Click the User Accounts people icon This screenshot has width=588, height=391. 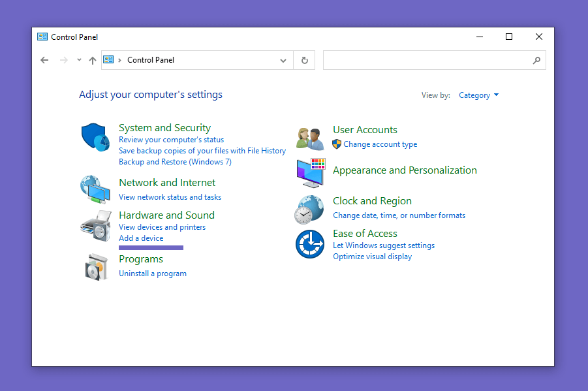(x=309, y=138)
